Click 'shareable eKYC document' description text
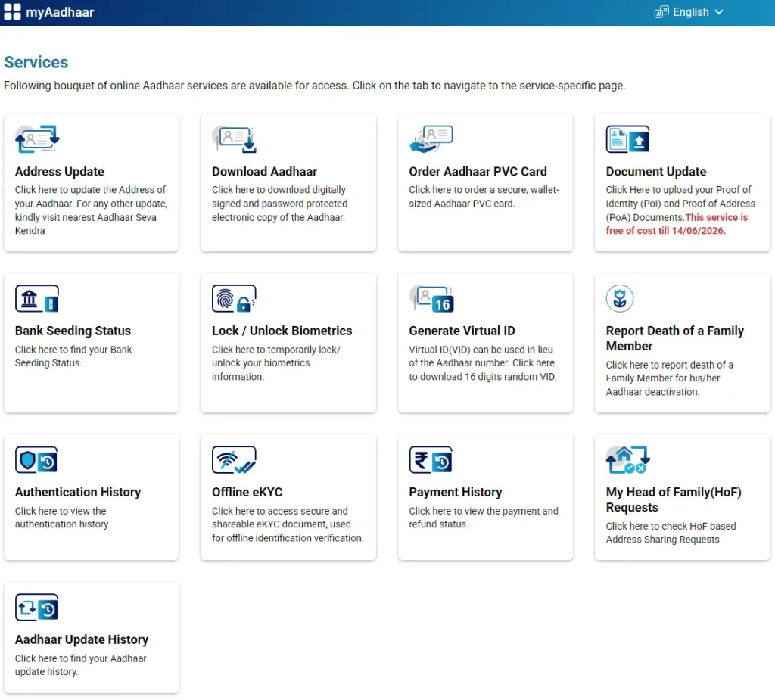Screen dimensions: 775x700 287,524
